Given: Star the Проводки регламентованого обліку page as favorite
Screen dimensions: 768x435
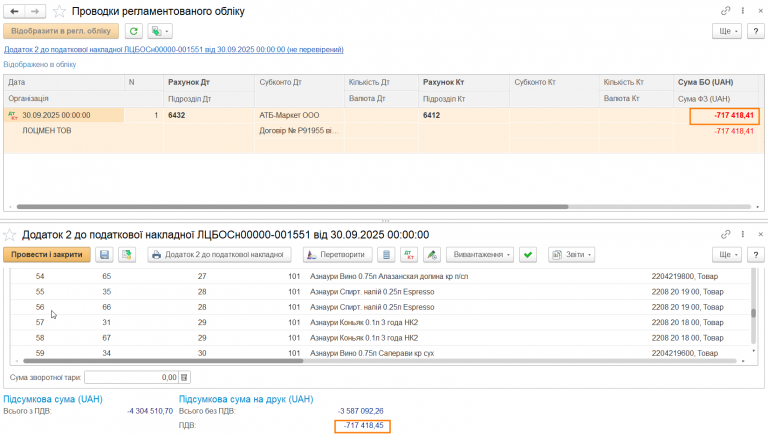Looking at the screenshot, I should 59,11.
